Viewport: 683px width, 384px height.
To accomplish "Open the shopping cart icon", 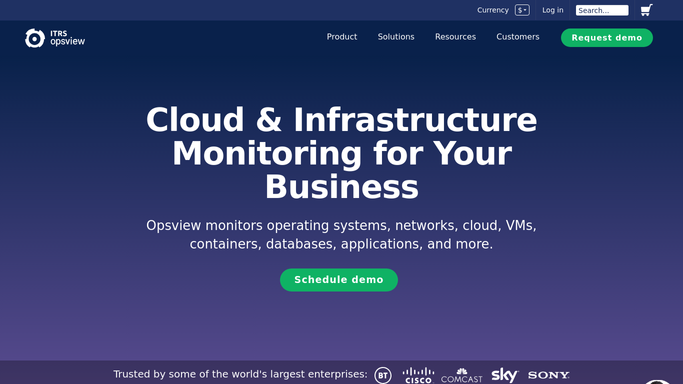I will pos(646,10).
